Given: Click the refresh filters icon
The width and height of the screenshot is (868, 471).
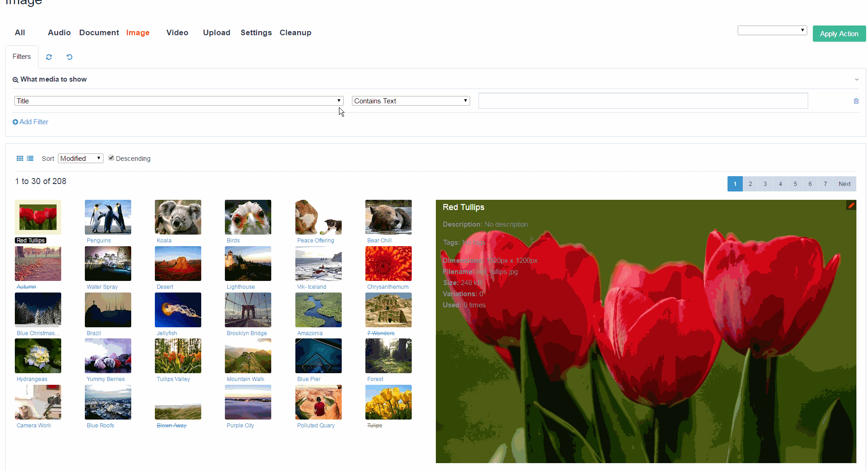Looking at the screenshot, I should pyautogui.click(x=49, y=57).
